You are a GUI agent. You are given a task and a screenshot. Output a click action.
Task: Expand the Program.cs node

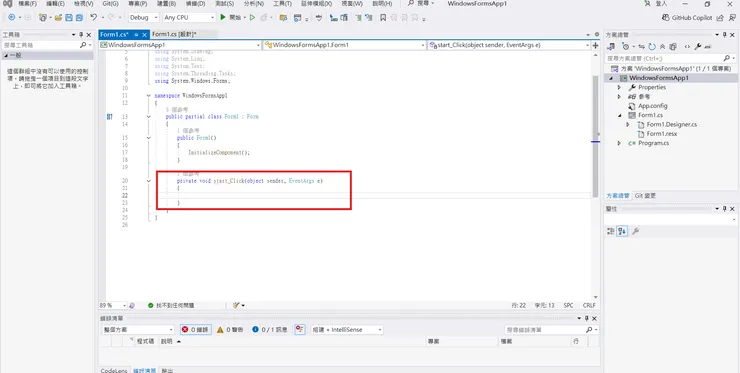(619, 143)
